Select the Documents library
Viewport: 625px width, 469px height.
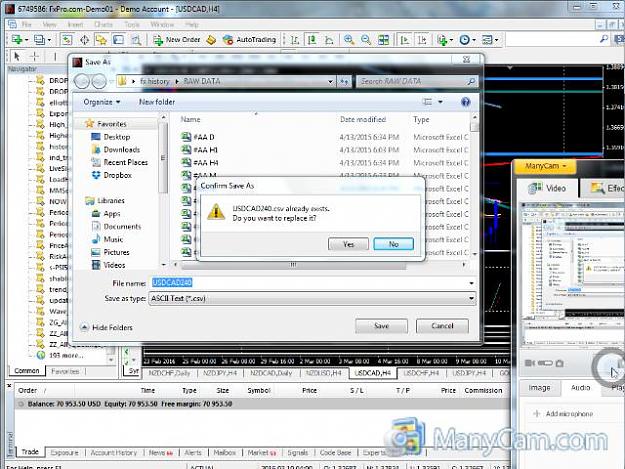pos(122,226)
